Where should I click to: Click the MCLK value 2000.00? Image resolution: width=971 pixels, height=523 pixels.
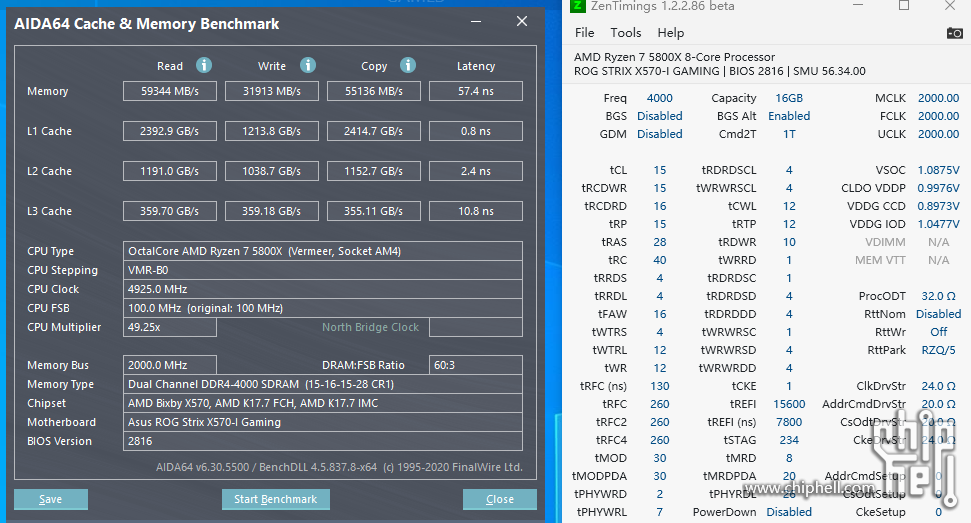tap(938, 98)
